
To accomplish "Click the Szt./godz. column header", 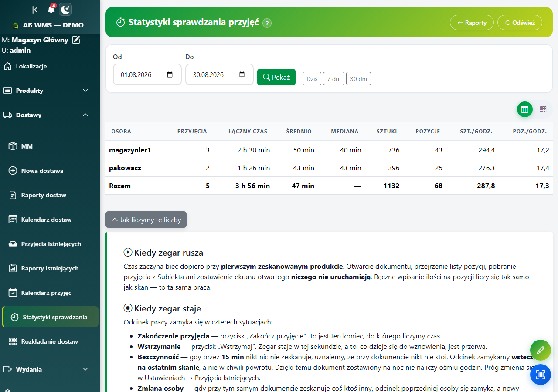I will click(x=476, y=132).
